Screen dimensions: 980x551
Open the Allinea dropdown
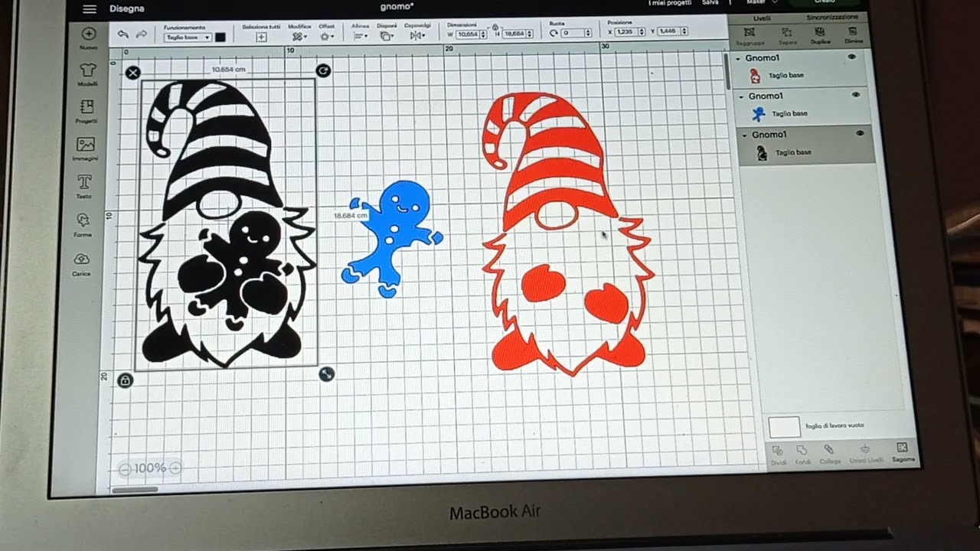359,35
